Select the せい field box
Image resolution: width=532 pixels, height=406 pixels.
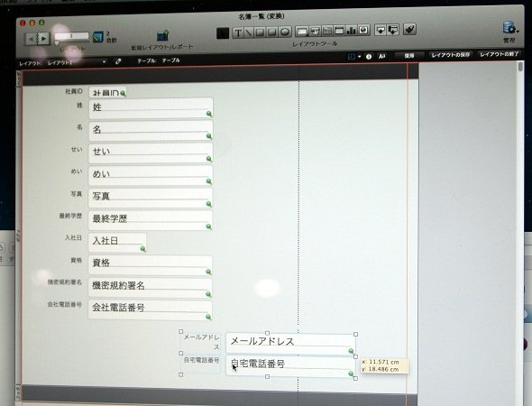pyautogui.click(x=151, y=153)
